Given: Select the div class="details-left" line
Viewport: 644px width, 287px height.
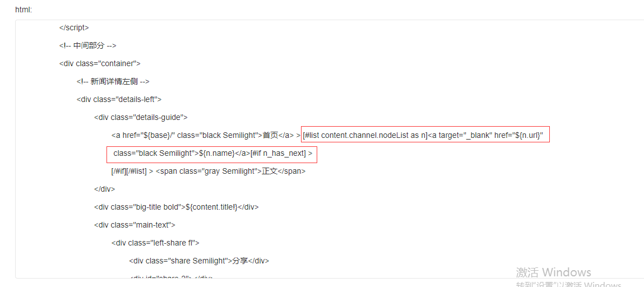Looking at the screenshot, I should (x=119, y=99).
